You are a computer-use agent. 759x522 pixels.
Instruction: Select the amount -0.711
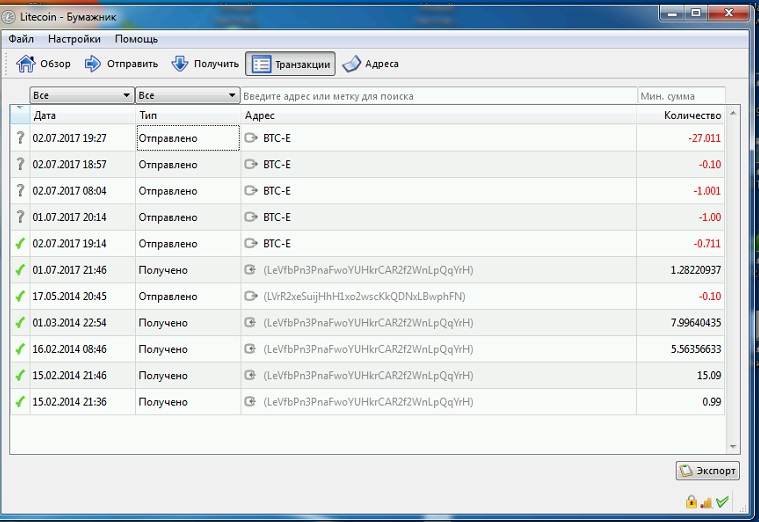point(707,244)
